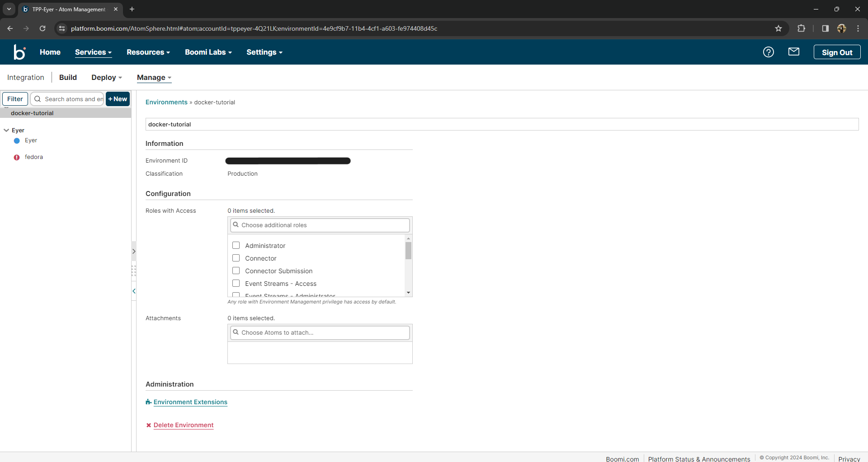Select the fedora atom in tree
The width and height of the screenshot is (868, 462).
pyautogui.click(x=34, y=157)
